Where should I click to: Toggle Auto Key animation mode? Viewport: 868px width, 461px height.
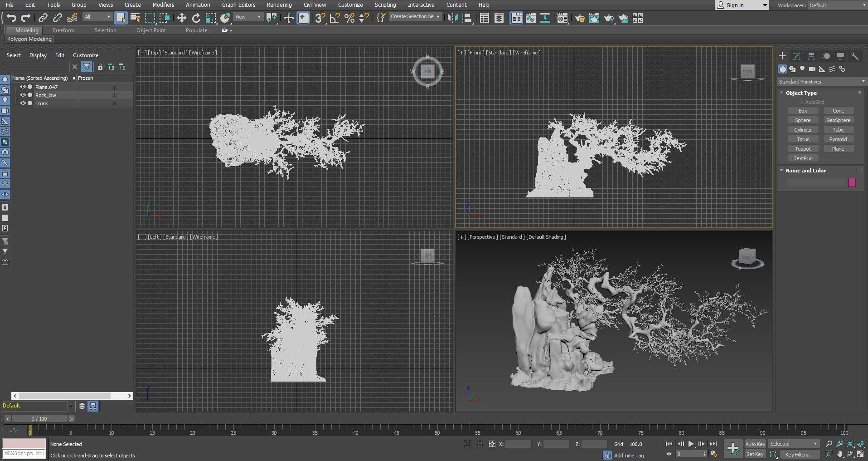pyautogui.click(x=755, y=444)
